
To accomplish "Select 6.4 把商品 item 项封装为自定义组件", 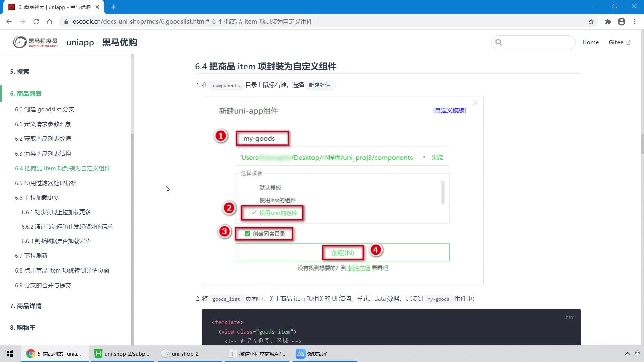I will click(x=62, y=168).
